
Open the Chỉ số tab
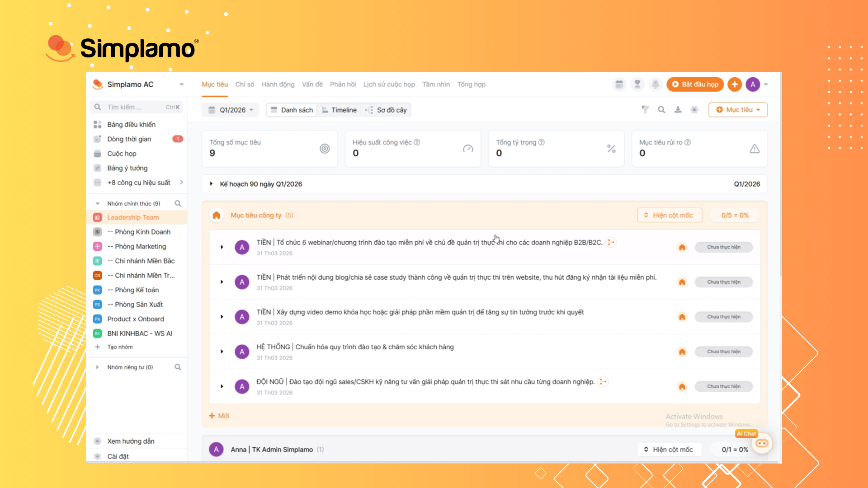(x=245, y=84)
